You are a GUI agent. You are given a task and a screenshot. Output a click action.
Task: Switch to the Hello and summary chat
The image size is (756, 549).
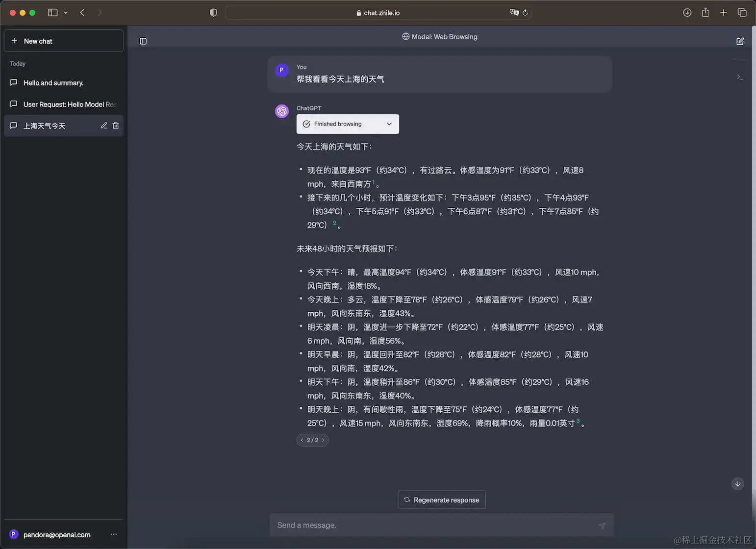[53, 82]
